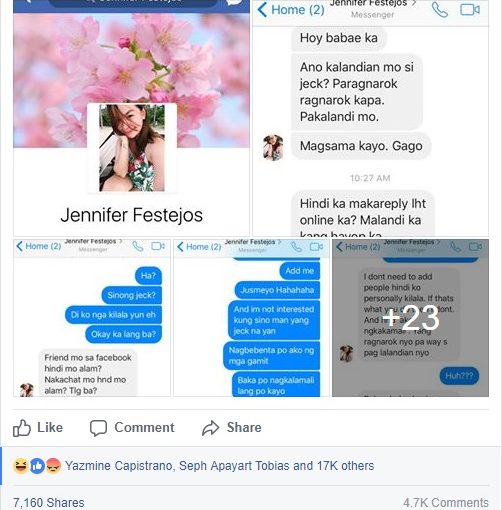The width and height of the screenshot is (502, 510).
Task: Click the angry reaction emoji
Action: pyautogui.click(x=53, y=466)
